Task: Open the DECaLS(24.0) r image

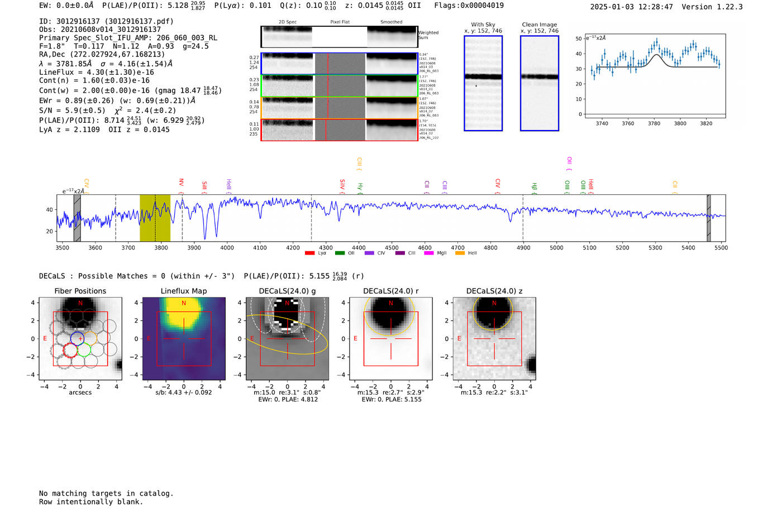Action: point(391,339)
